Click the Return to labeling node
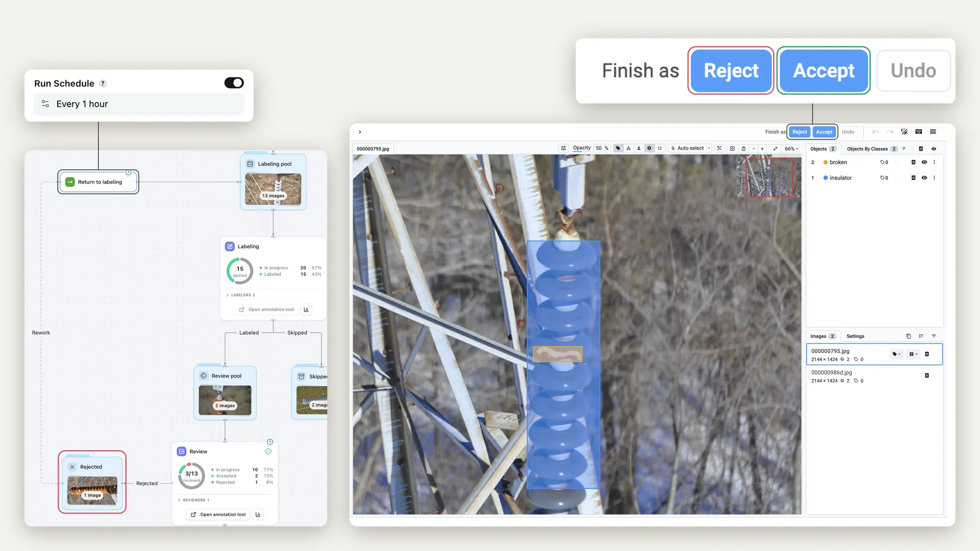 98,182
